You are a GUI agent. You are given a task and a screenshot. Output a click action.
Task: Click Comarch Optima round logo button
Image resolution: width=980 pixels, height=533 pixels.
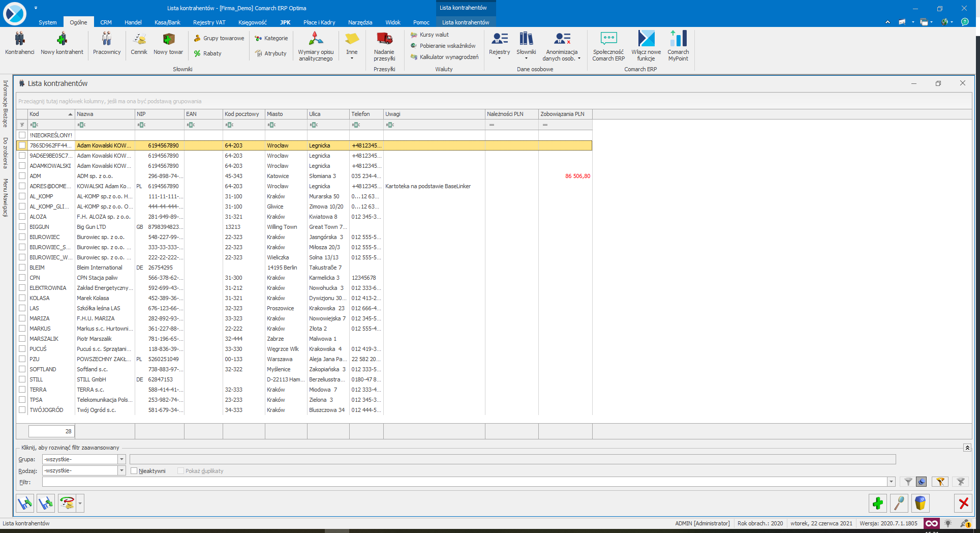click(15, 14)
